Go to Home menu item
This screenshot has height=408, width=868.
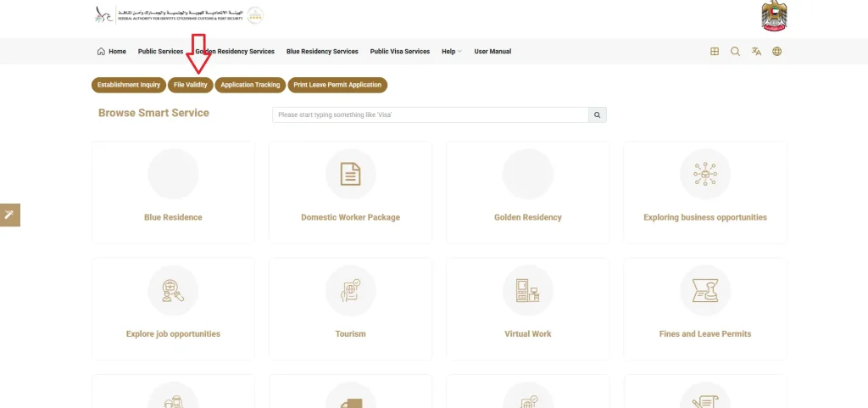click(x=117, y=52)
